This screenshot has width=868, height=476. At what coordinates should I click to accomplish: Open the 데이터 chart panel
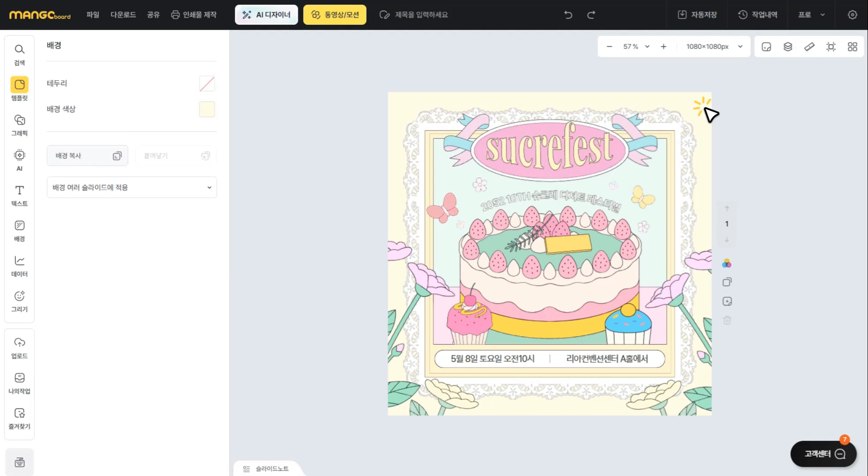(19, 266)
